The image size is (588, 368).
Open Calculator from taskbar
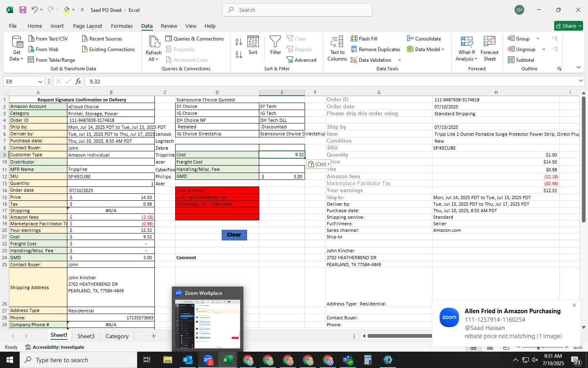368,360
